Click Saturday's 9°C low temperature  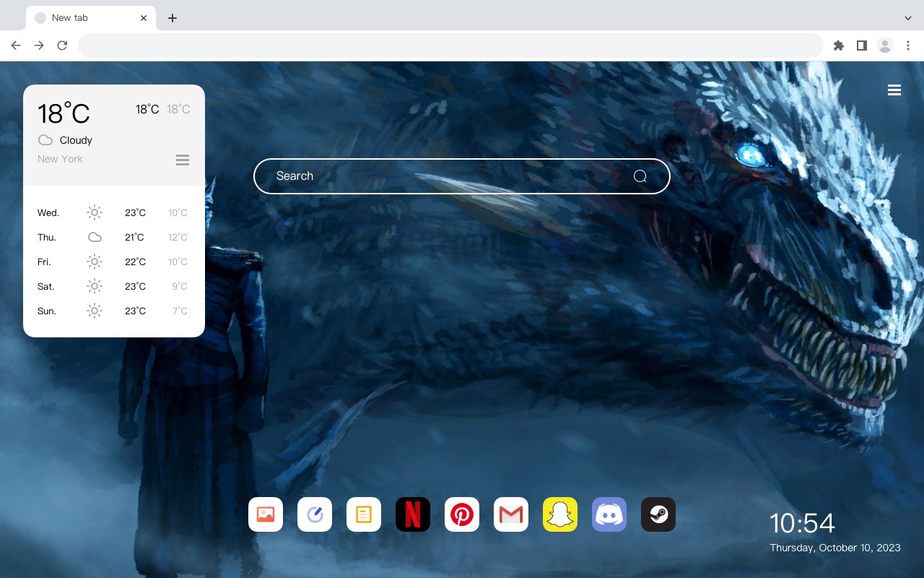pos(180,286)
